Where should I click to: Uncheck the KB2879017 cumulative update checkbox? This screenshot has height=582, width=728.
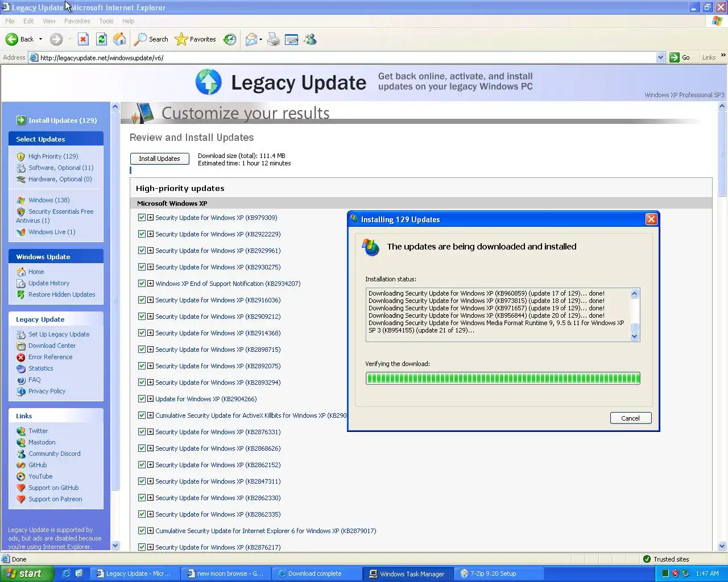pyautogui.click(x=142, y=531)
